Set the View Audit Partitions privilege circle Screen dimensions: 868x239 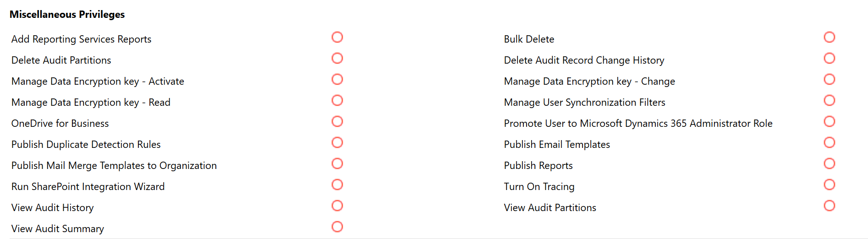[x=830, y=206]
